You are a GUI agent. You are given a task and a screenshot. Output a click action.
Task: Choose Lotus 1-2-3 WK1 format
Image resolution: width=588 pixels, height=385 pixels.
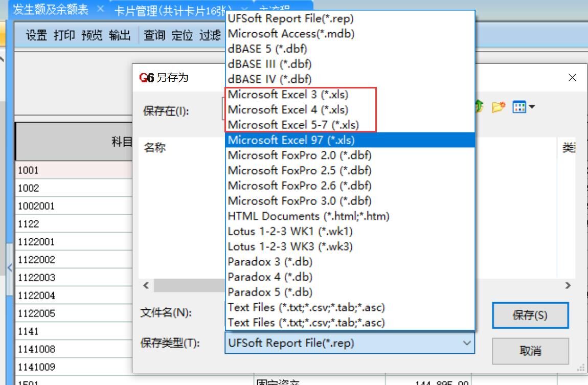click(350, 231)
